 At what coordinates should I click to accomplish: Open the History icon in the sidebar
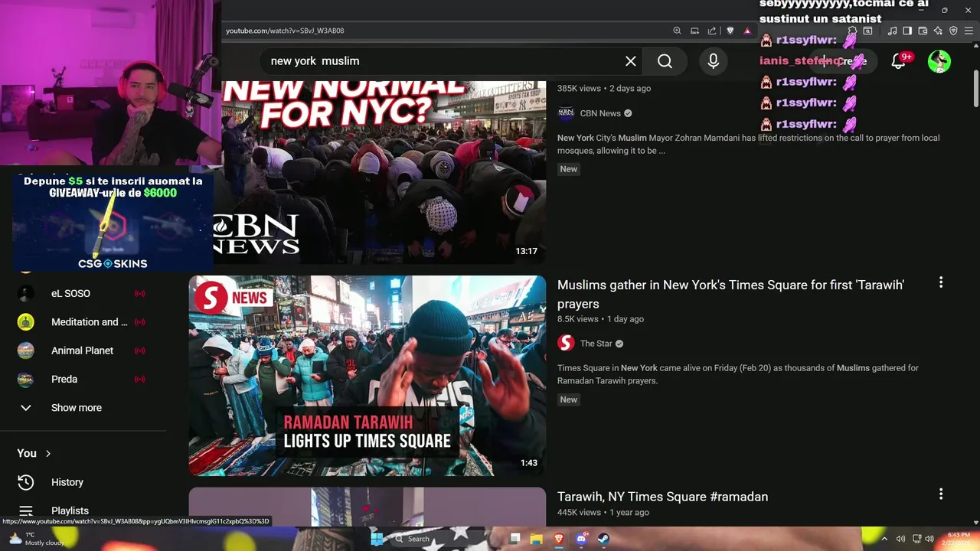(x=26, y=482)
